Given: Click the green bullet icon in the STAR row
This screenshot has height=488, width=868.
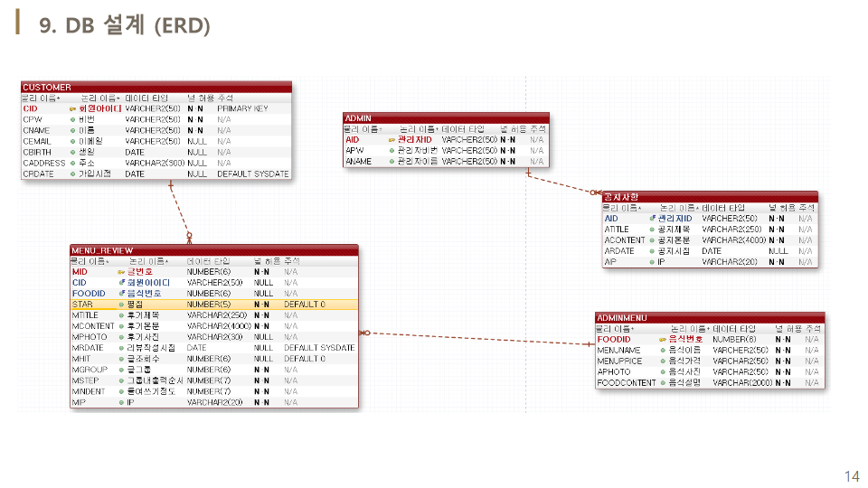Looking at the screenshot, I should coord(121,305).
